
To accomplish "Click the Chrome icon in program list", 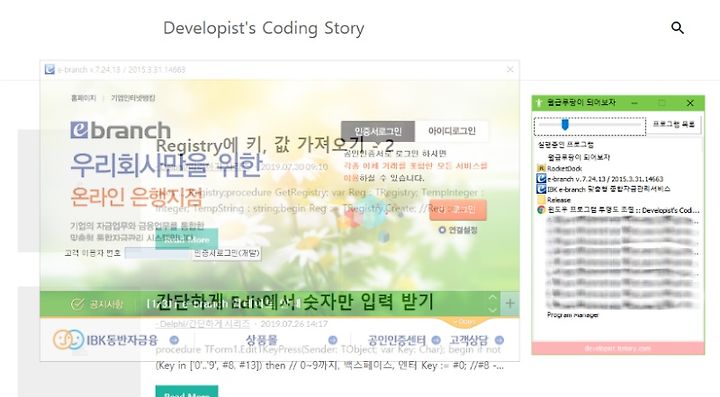I will coord(541,210).
